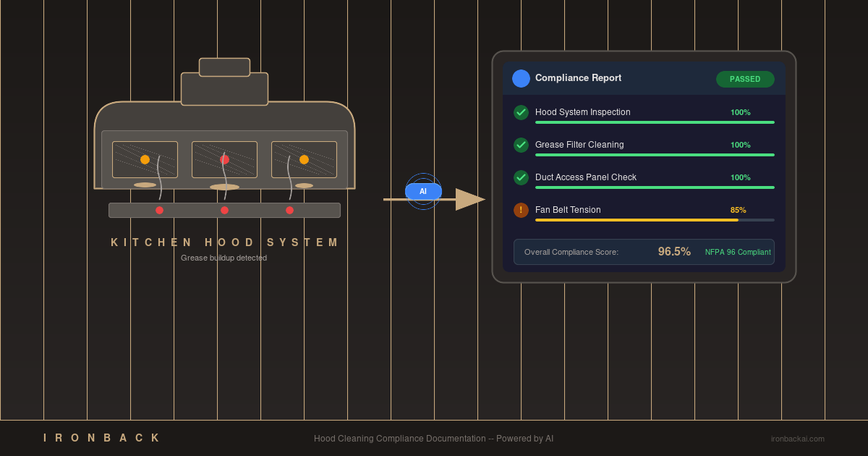This screenshot has width=868, height=456.
Task: Click the orange warning icon for Fan Belt Tension
Action: (521, 210)
